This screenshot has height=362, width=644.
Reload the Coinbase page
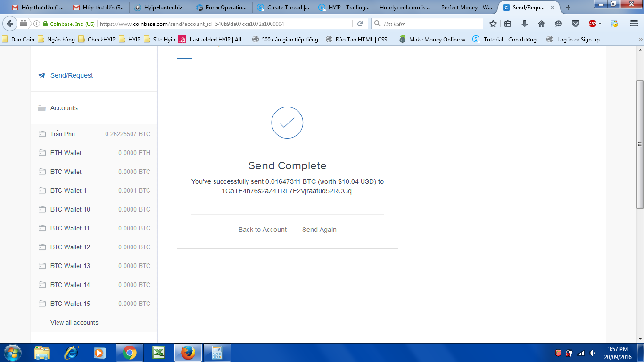(360, 24)
